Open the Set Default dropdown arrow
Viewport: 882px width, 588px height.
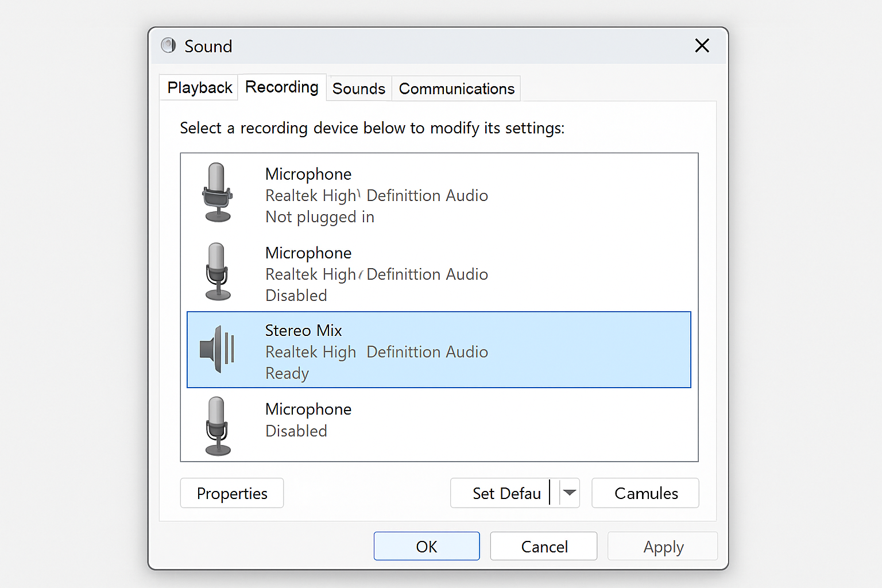coord(569,493)
